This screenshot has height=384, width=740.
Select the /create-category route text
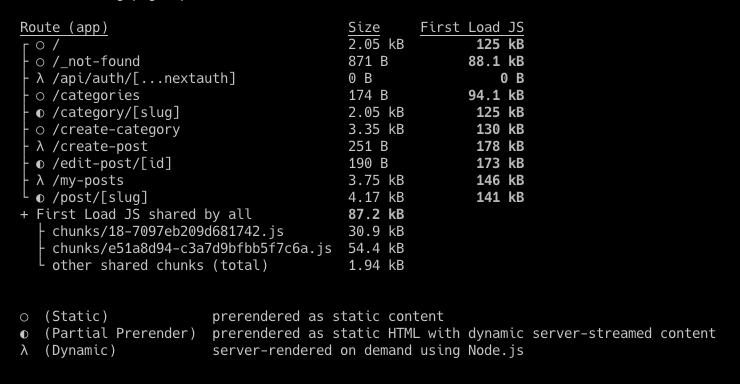tap(116, 129)
